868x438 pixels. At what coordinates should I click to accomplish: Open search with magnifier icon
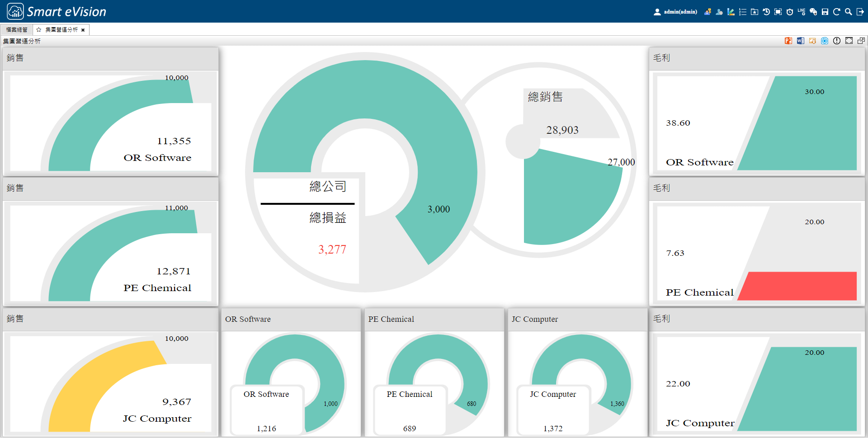[x=849, y=12]
